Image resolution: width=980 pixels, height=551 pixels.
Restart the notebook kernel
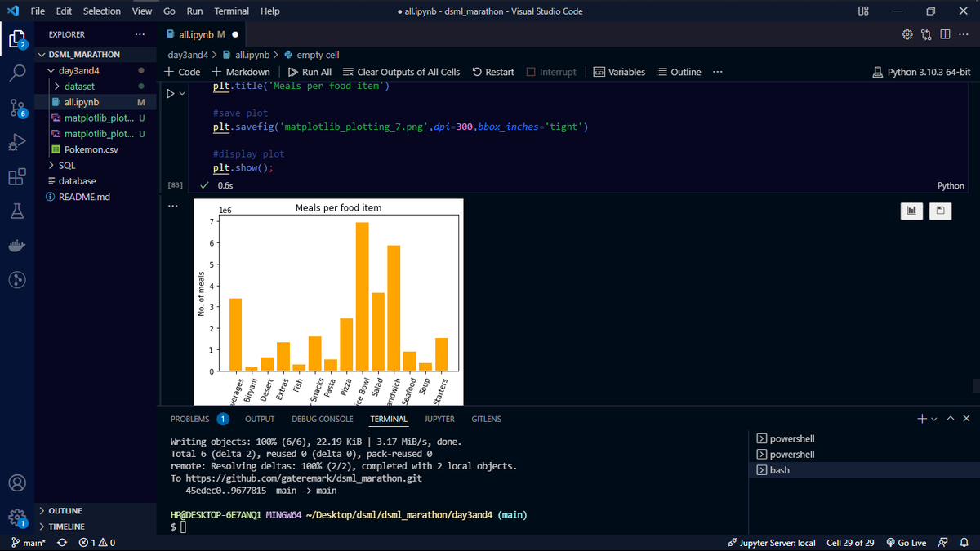point(493,72)
